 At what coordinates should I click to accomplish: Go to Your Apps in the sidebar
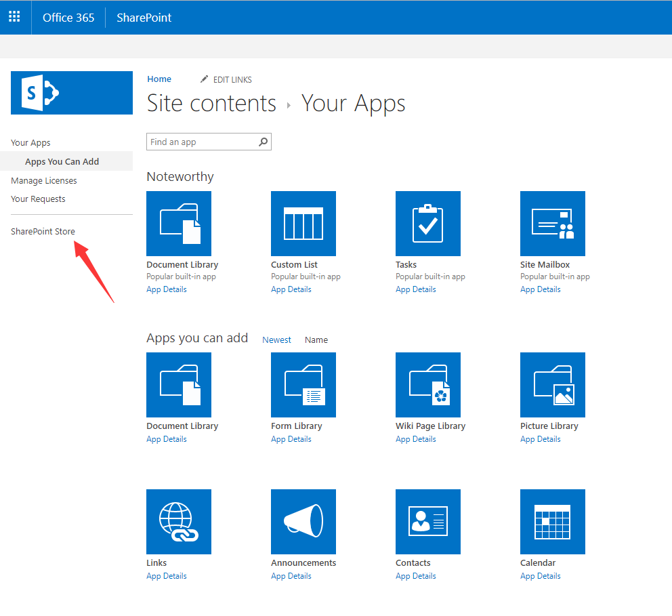(30, 143)
